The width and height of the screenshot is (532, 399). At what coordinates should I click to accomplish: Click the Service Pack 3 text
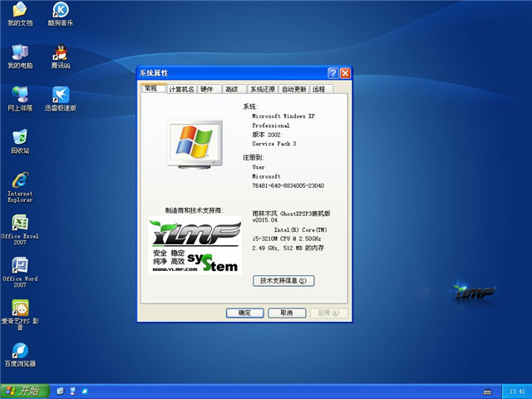click(274, 144)
